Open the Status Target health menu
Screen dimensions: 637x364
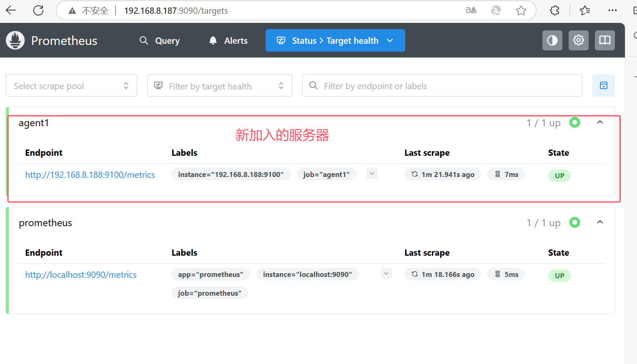(335, 40)
